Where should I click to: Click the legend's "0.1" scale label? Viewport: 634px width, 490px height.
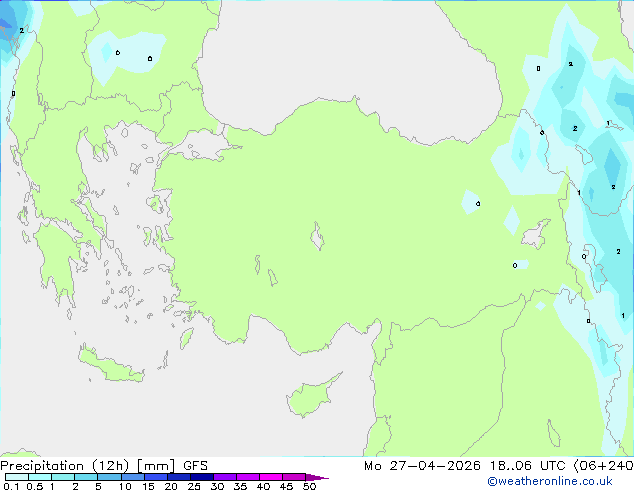tap(11, 486)
